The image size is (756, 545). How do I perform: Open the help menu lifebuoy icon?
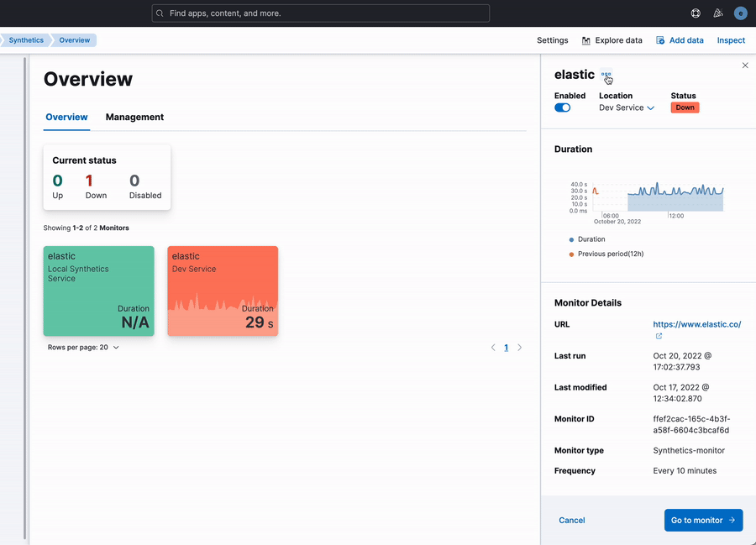coord(696,13)
